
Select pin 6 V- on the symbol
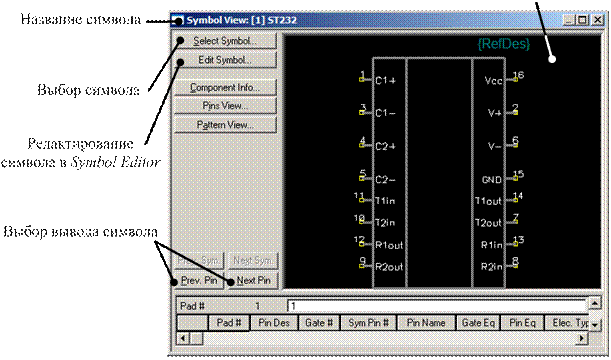[x=516, y=145]
